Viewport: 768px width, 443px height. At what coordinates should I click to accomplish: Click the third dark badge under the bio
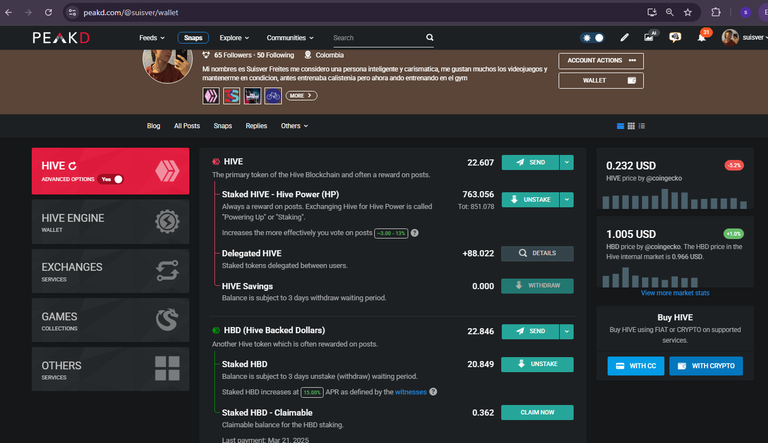pos(252,96)
